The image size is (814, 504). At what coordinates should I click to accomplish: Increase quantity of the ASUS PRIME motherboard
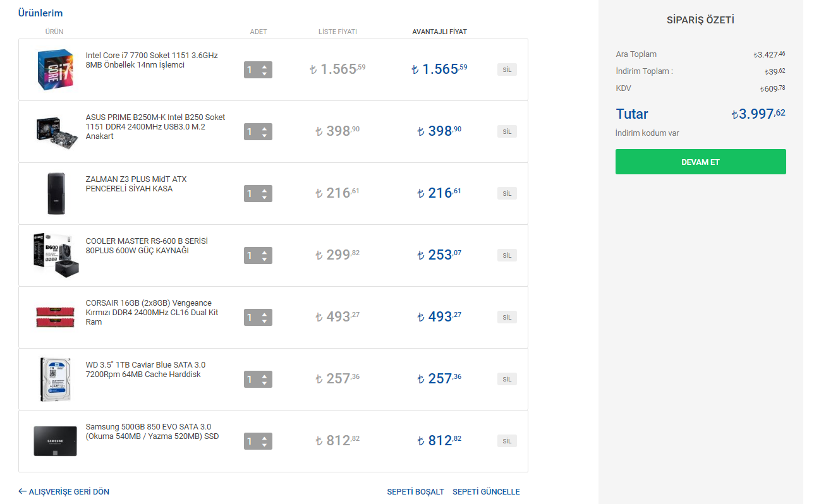pos(264,128)
